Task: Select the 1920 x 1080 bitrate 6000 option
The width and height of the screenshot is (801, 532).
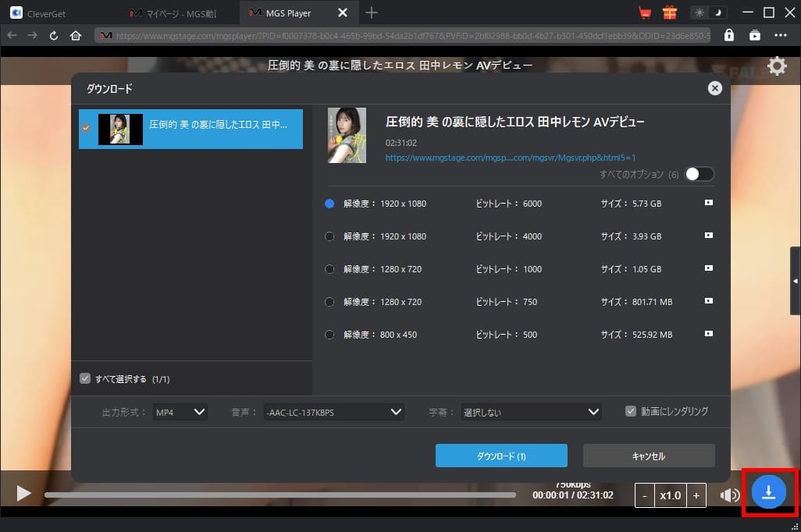Action: click(329, 204)
